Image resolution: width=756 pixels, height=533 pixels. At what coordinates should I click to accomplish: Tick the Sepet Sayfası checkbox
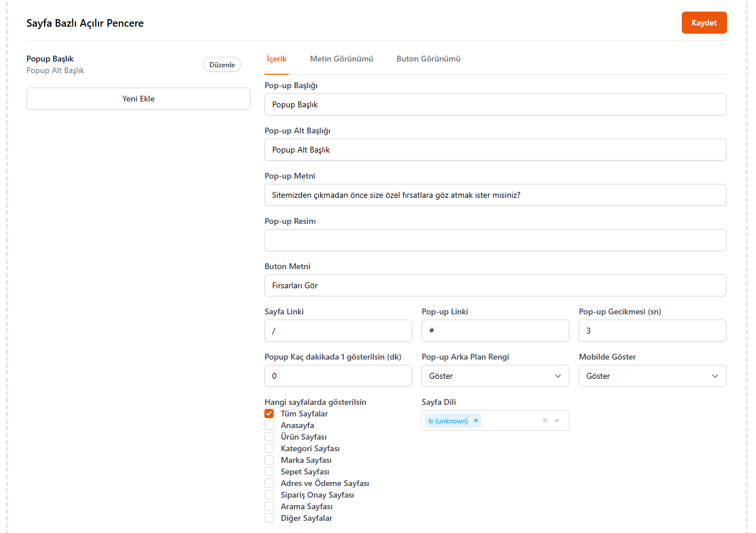(x=269, y=472)
